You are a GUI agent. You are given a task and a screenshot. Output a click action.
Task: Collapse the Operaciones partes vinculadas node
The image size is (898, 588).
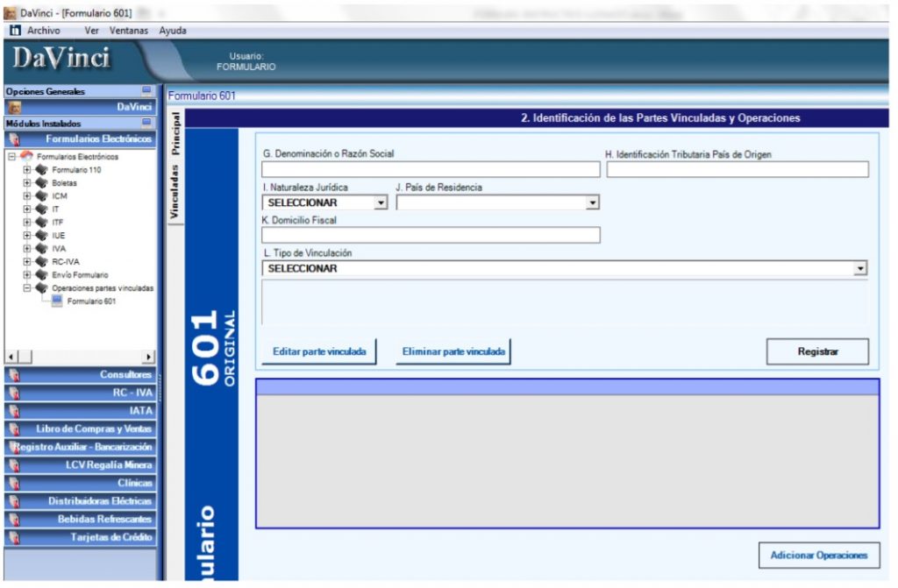coord(27,287)
